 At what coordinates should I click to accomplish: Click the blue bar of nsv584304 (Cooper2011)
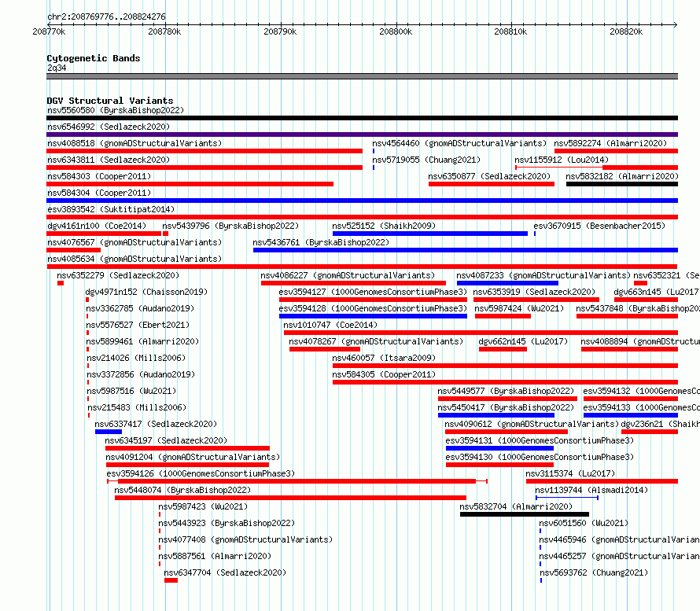tap(362, 201)
